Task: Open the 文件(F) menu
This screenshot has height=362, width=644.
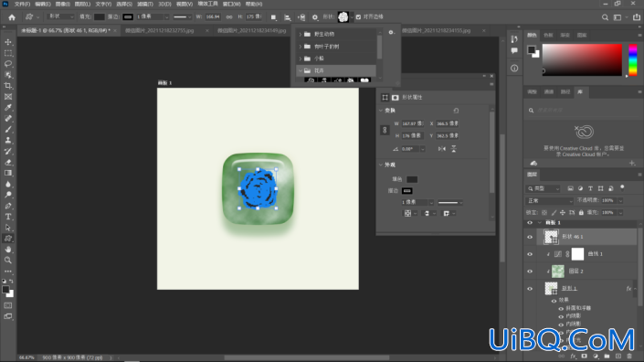Action: (23, 4)
